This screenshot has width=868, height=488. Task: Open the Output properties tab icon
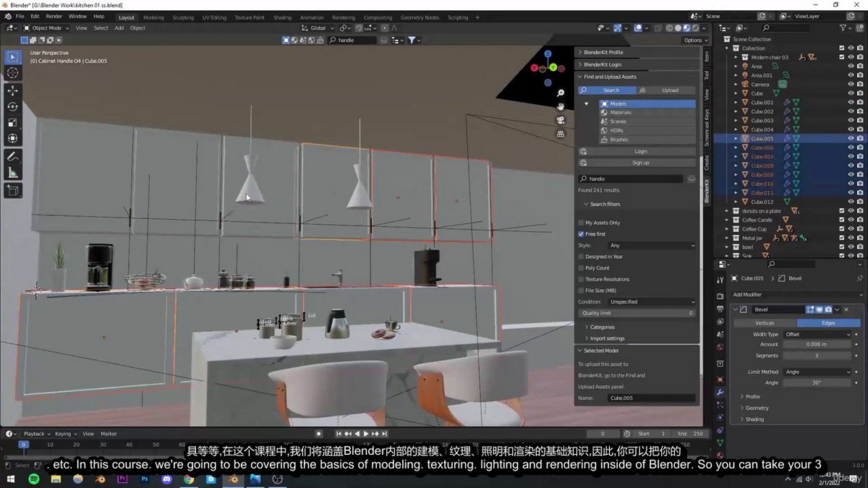coord(720,309)
